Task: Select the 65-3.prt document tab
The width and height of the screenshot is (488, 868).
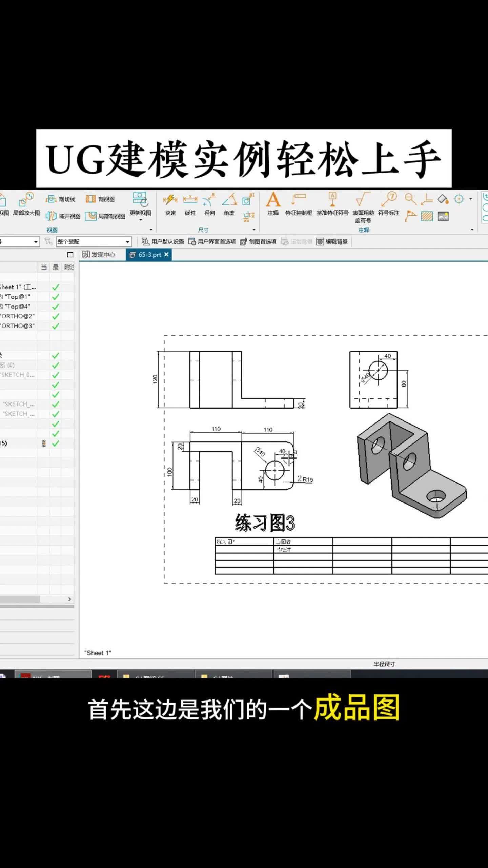Action: point(149,255)
